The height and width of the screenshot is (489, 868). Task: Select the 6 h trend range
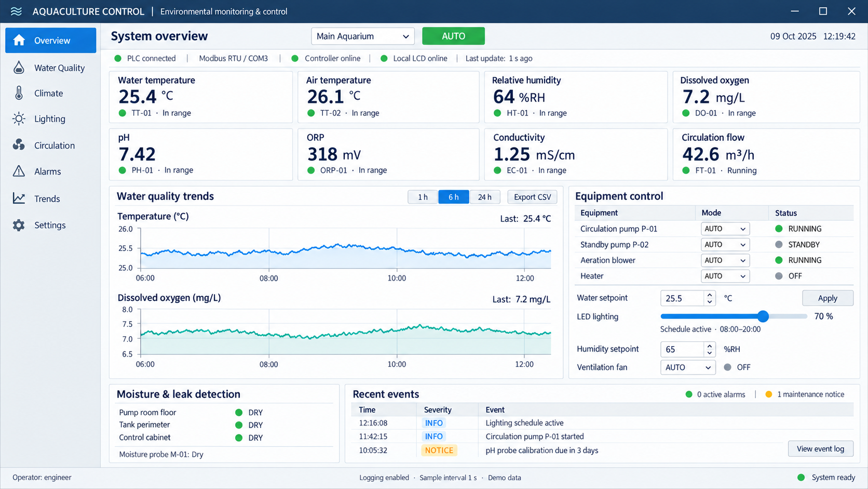click(x=454, y=197)
